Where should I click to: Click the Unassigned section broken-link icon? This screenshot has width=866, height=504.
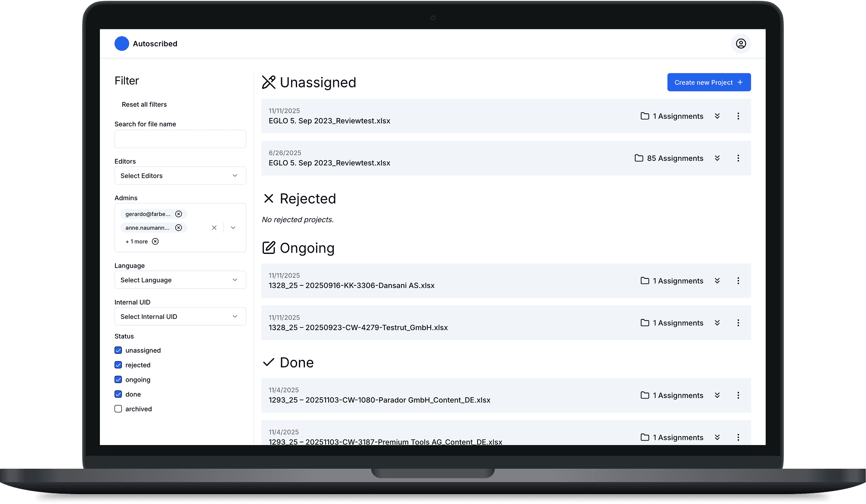pyautogui.click(x=269, y=82)
